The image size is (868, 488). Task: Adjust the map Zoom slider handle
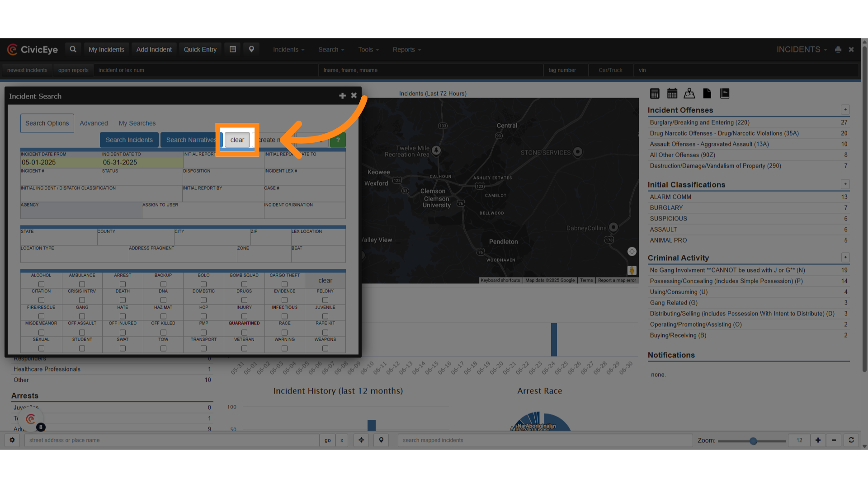753,441
